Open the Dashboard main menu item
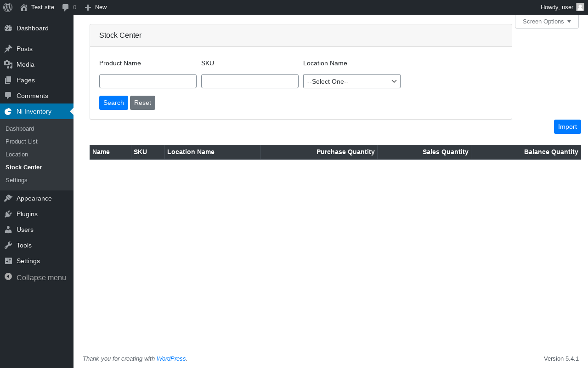Screen dimensions: 588x368 tap(37, 28)
